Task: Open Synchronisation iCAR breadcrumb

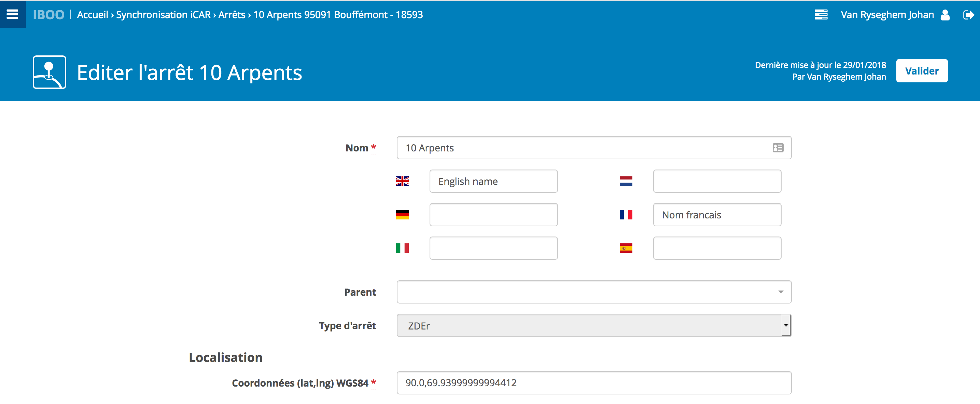Action: [163, 14]
